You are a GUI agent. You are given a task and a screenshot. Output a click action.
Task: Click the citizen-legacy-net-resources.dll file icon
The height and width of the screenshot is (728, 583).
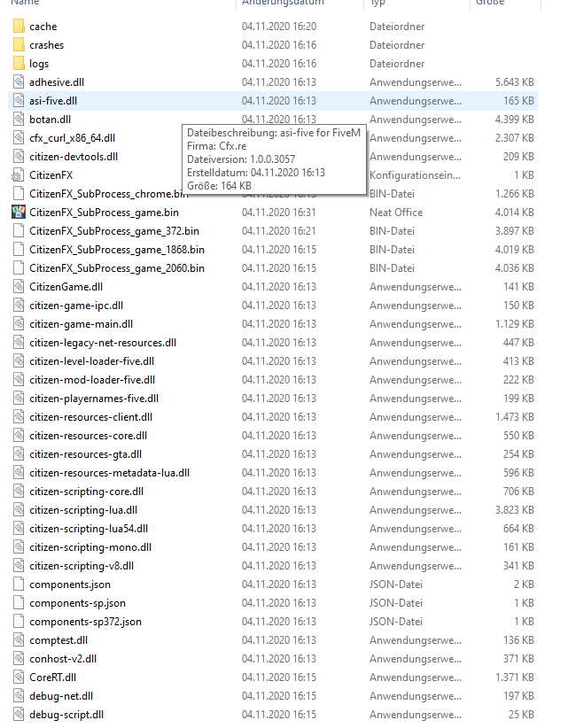(x=19, y=342)
